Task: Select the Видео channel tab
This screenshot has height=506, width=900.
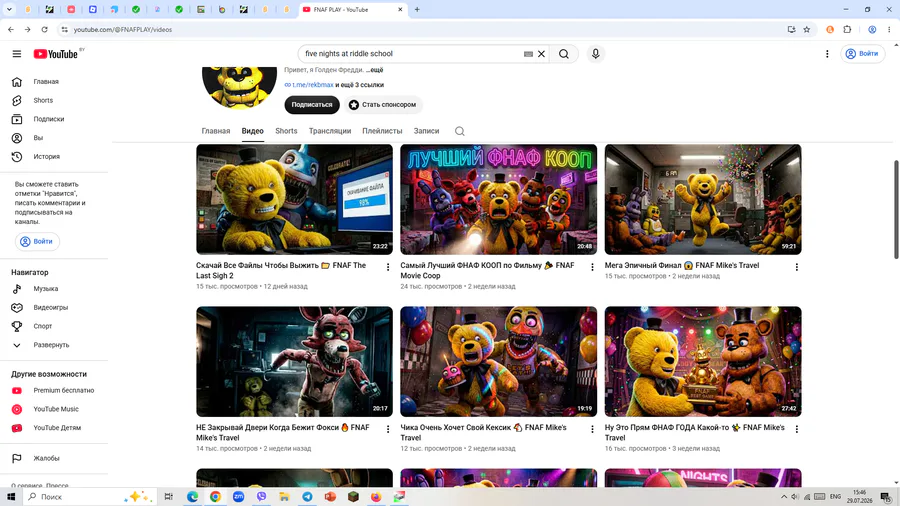Action: point(253,131)
